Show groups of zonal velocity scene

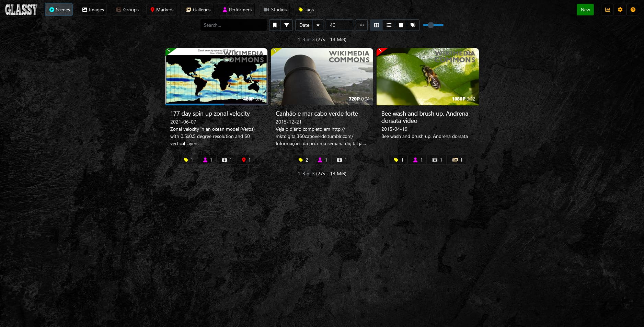click(227, 160)
